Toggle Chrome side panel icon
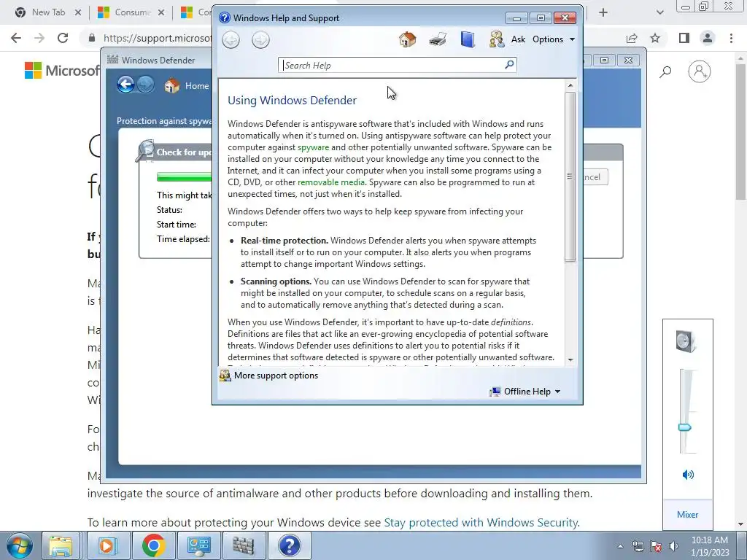747x560 pixels. 684,38
